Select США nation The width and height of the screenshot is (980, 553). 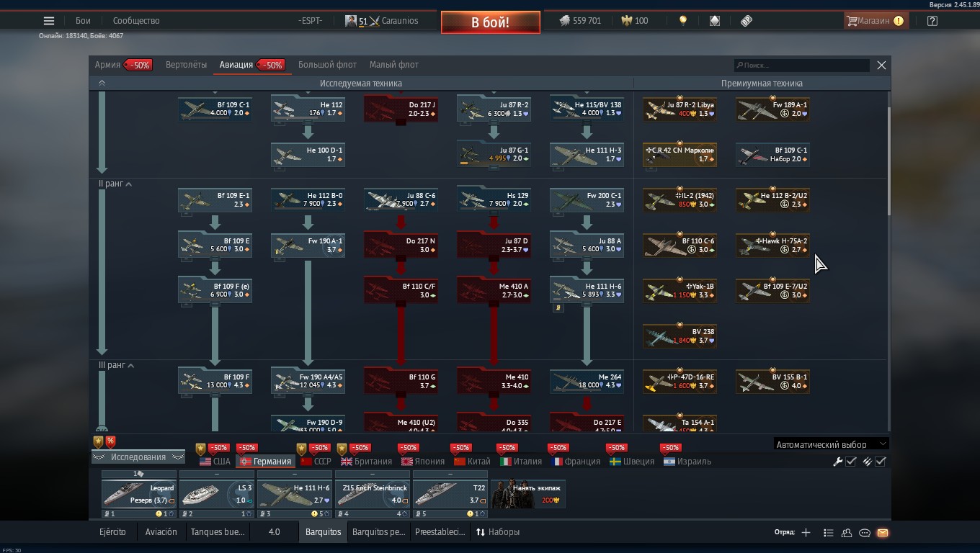(x=215, y=462)
